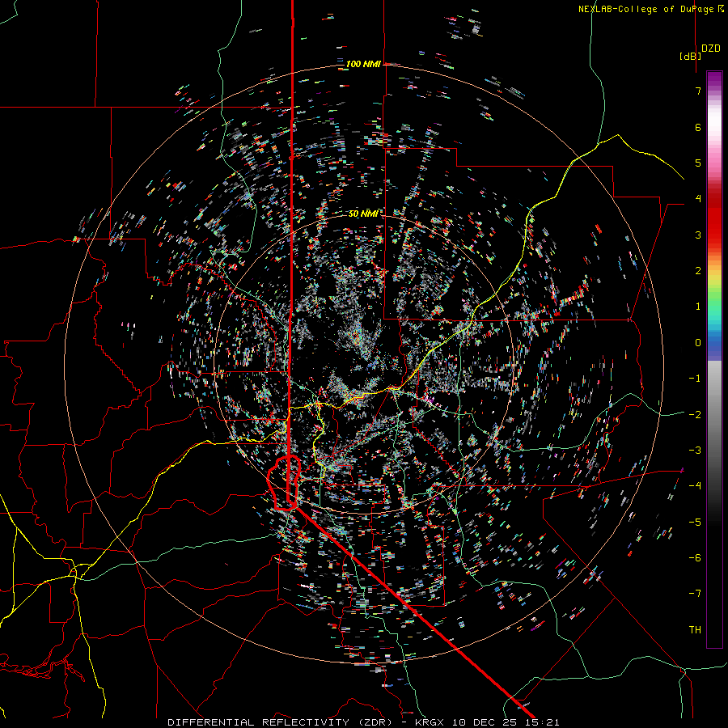This screenshot has height=728, width=728.
Task: Click the ZDR color scale bar
Action: (x=714, y=359)
